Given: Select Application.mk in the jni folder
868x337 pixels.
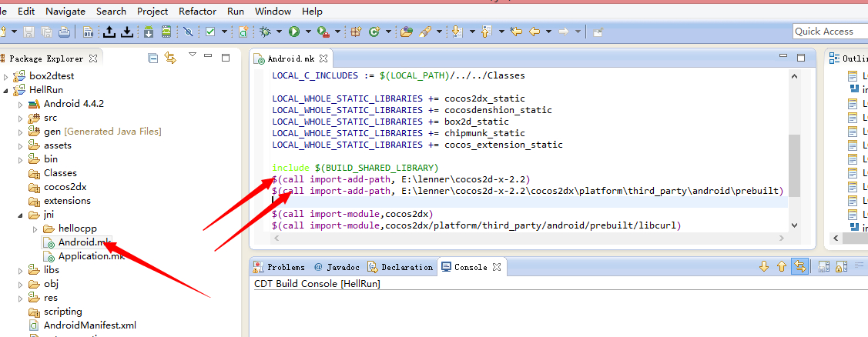Looking at the screenshot, I should click(91, 256).
